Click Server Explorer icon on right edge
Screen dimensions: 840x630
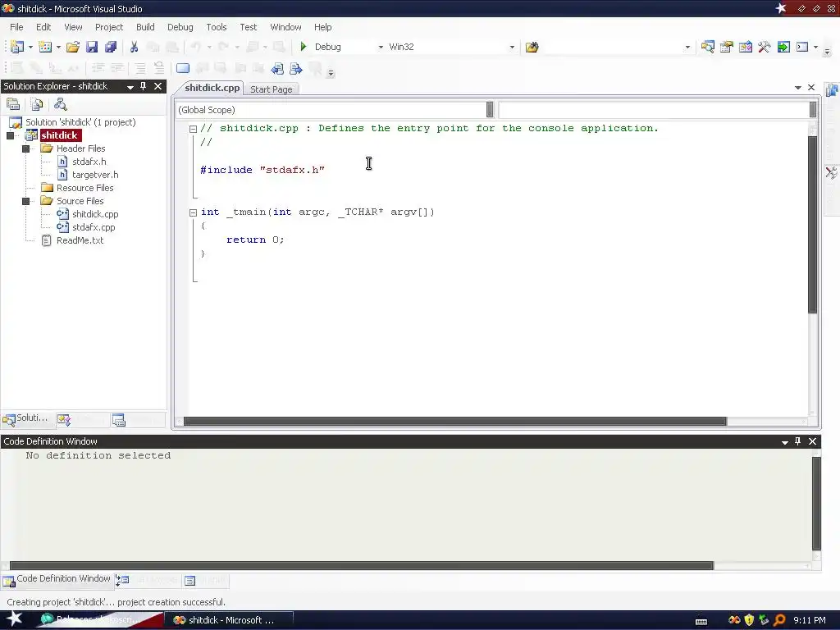pos(832,90)
